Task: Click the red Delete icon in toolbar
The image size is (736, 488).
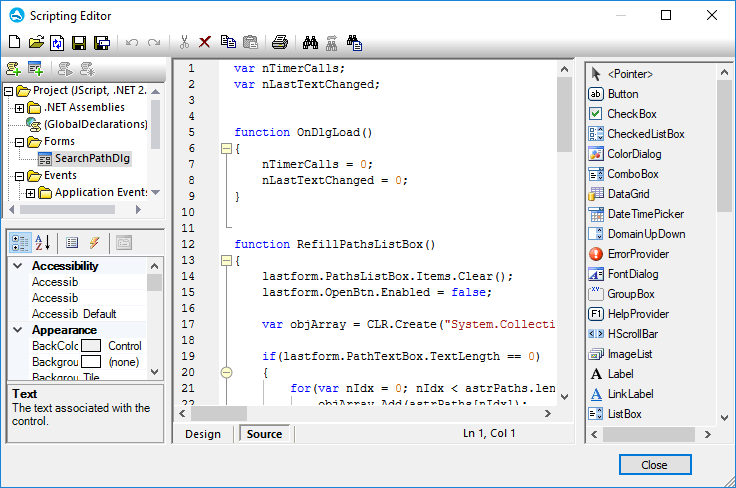Action: coord(205,42)
